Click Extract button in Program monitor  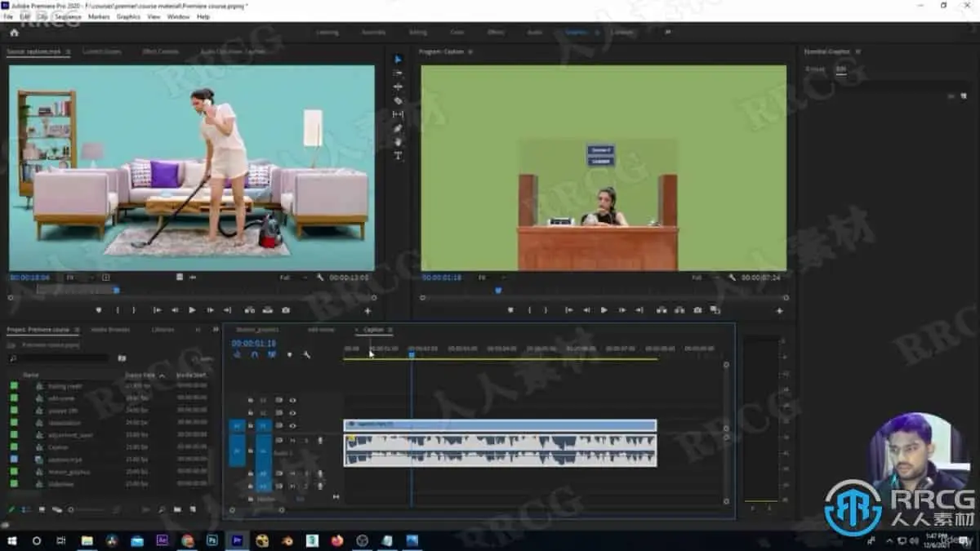(679, 310)
